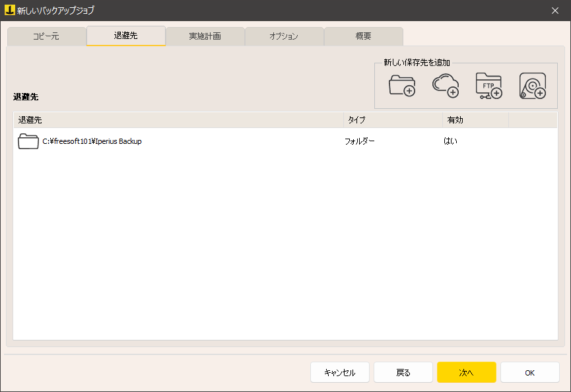Confirm with the OK button

(x=530, y=372)
